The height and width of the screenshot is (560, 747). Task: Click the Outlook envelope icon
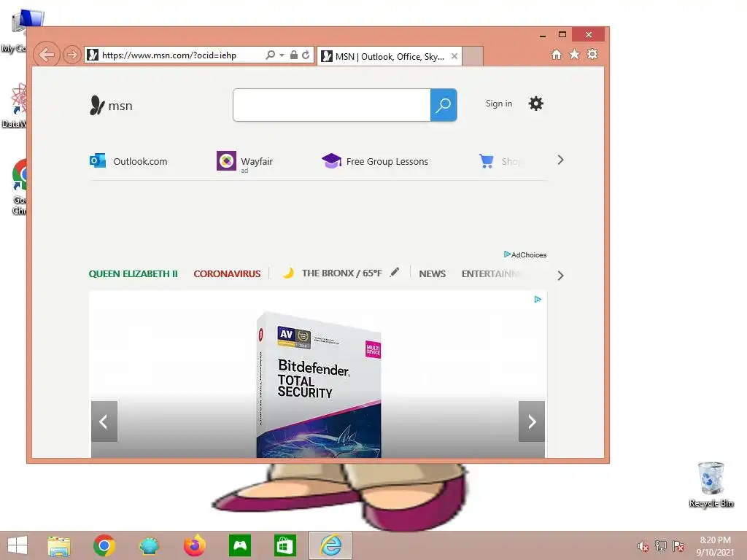coord(98,160)
